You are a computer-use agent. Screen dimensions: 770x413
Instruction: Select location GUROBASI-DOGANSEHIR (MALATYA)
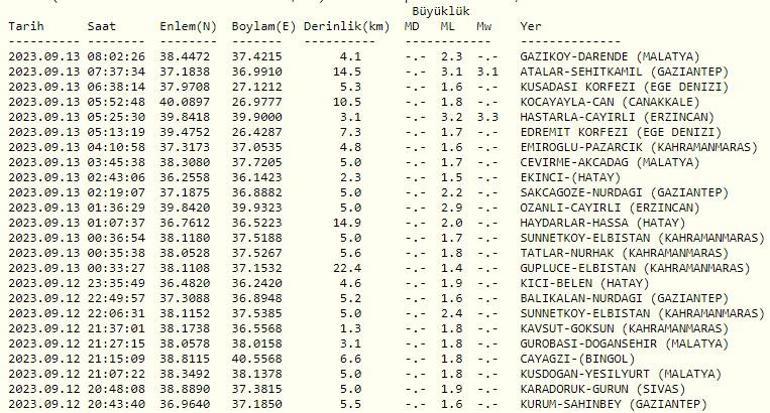pos(625,344)
